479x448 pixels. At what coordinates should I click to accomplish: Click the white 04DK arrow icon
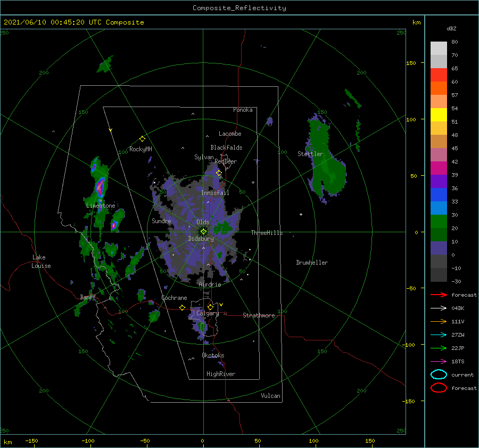point(439,308)
